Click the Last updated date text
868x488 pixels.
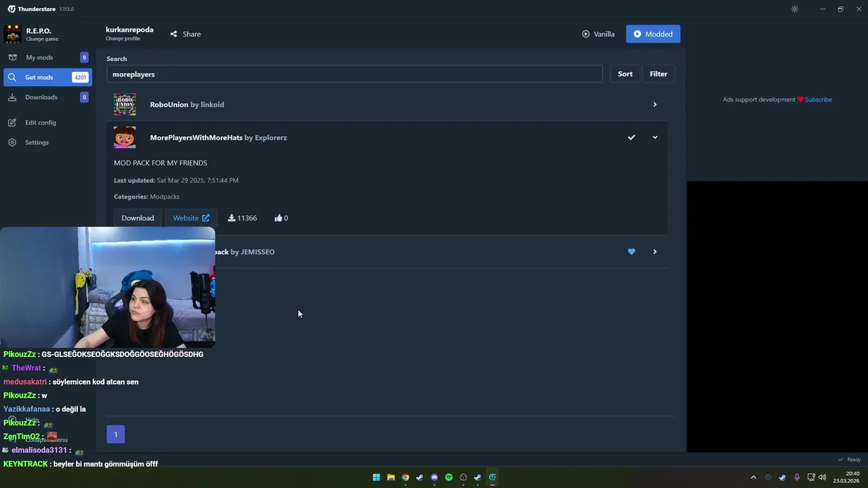click(x=176, y=180)
